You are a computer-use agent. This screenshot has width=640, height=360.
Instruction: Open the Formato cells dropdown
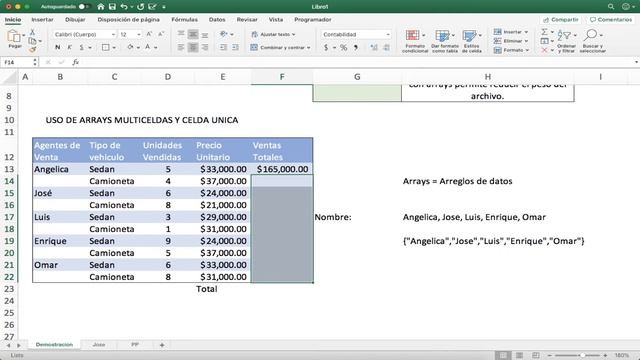(x=511, y=50)
